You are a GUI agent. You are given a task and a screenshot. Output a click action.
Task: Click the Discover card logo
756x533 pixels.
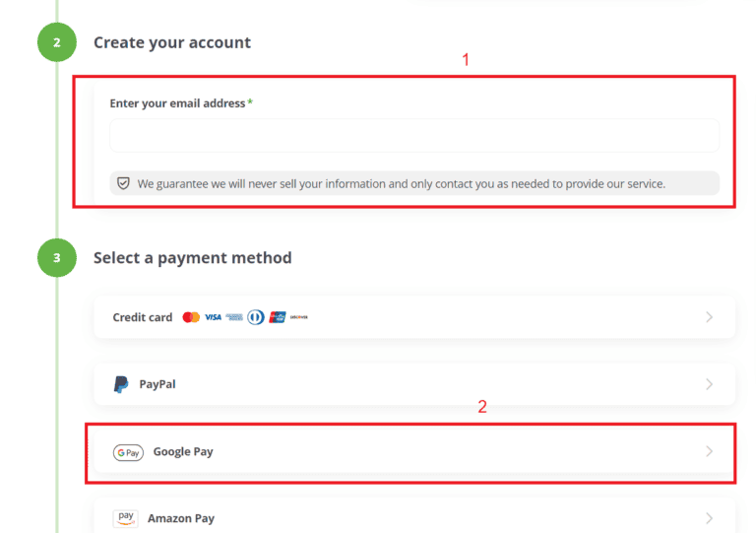click(298, 317)
